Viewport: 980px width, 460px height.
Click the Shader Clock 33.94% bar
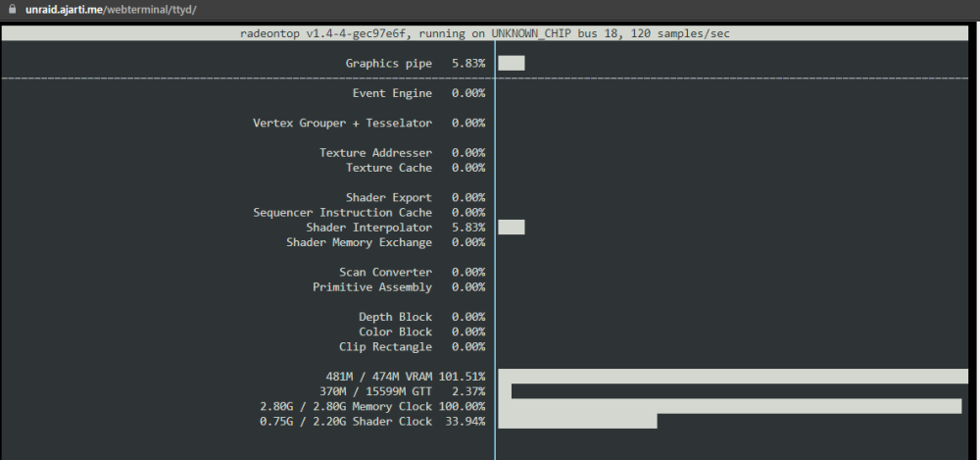coord(577,421)
